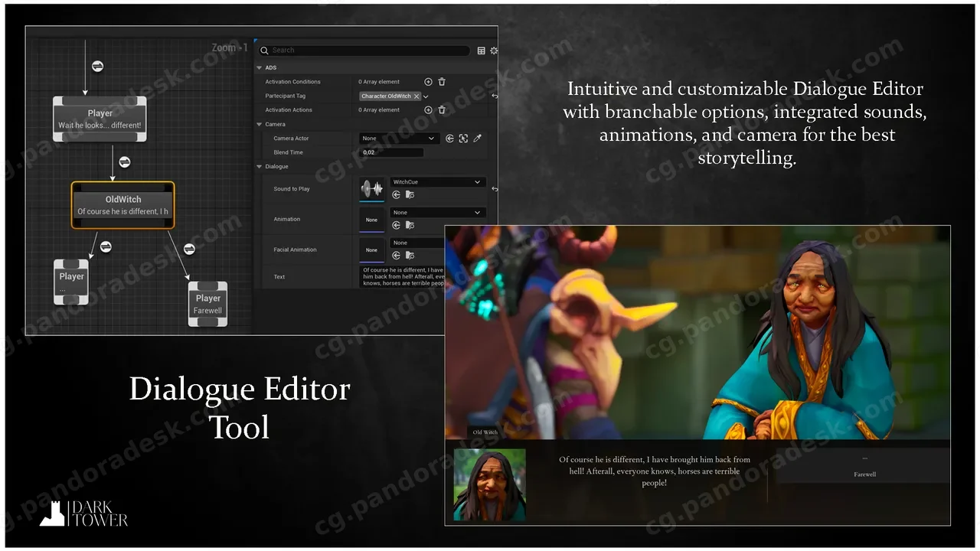Click the WitchCue sound waveform thumbnail

(x=372, y=189)
